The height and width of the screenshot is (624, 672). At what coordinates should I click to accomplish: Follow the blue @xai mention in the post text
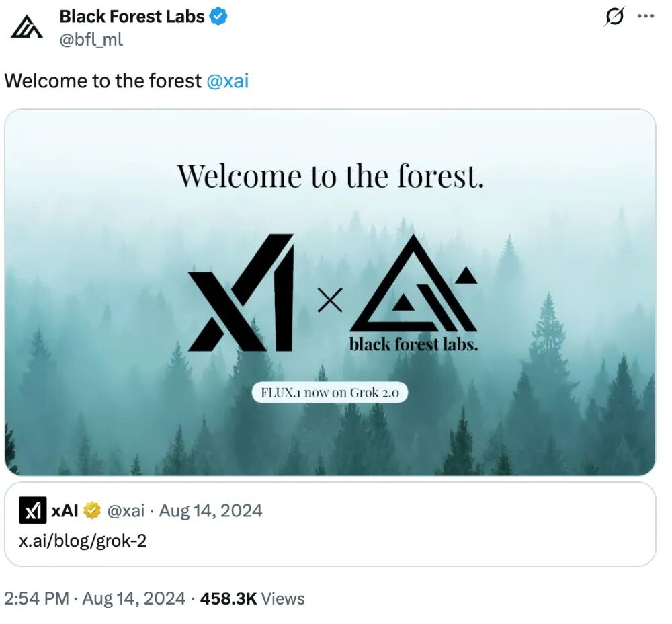[228, 81]
